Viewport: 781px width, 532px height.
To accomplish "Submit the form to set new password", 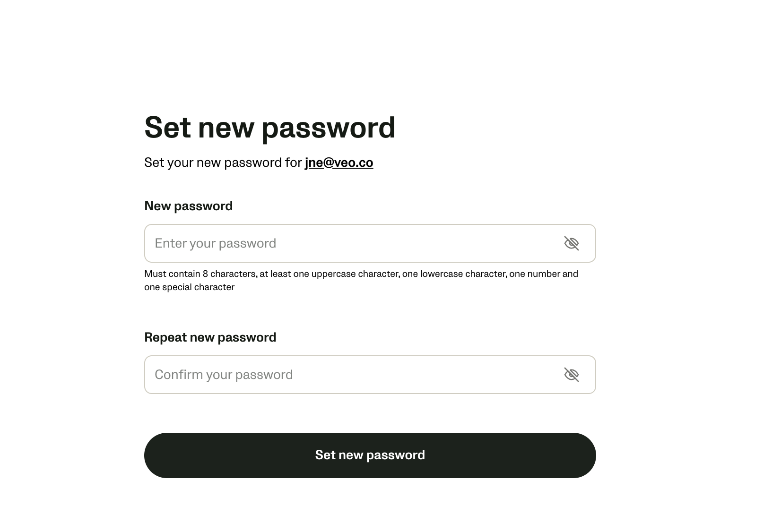I will click(370, 455).
